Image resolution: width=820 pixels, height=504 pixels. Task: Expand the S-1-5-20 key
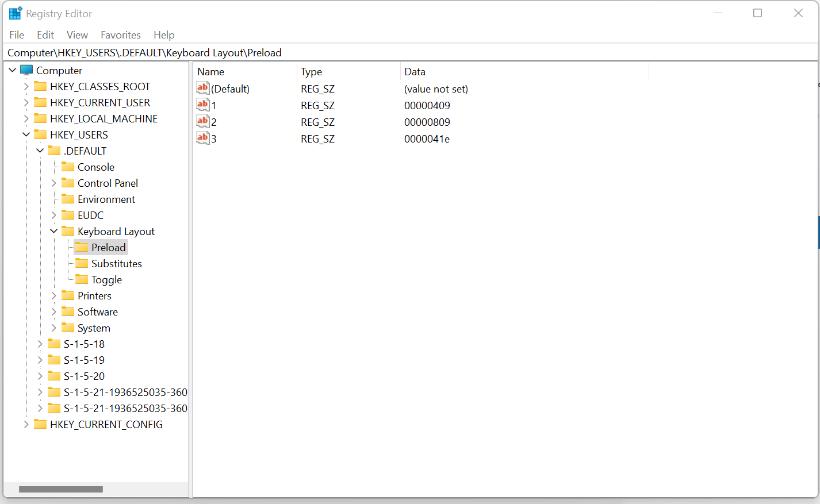[x=40, y=376]
